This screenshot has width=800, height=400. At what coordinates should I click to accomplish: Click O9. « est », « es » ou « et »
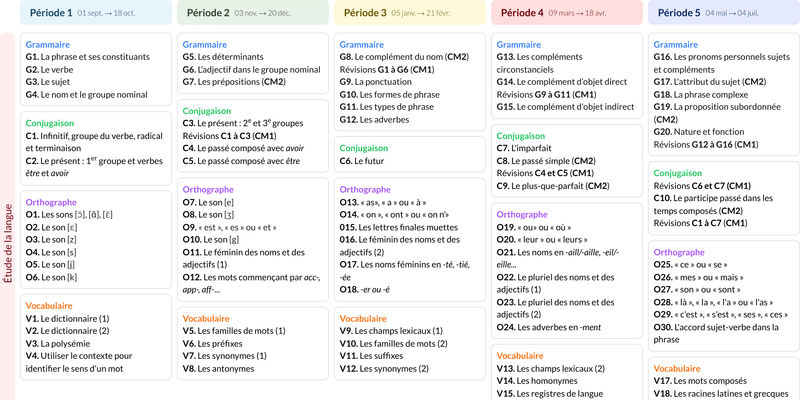click(x=230, y=227)
